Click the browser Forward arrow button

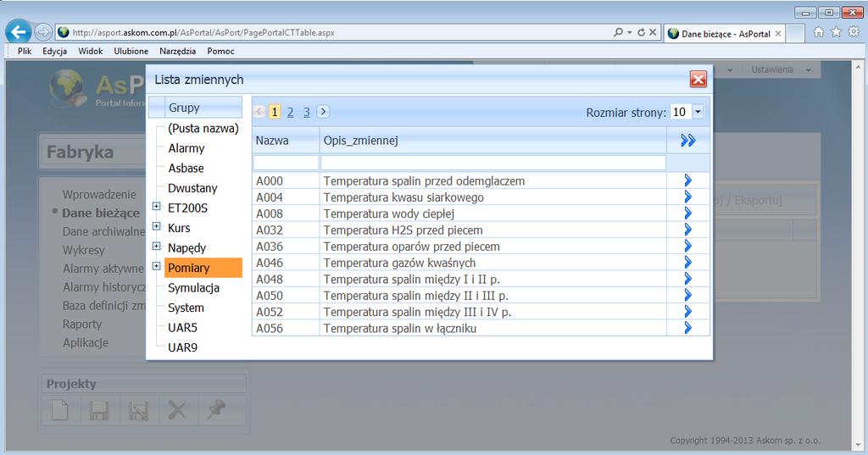click(42, 33)
